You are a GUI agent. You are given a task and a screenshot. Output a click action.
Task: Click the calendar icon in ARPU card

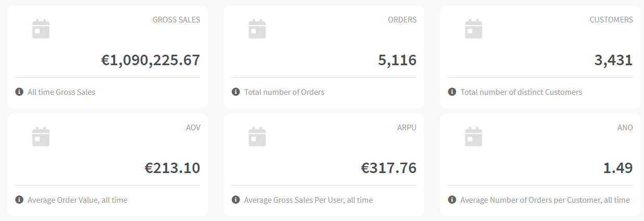(x=257, y=137)
